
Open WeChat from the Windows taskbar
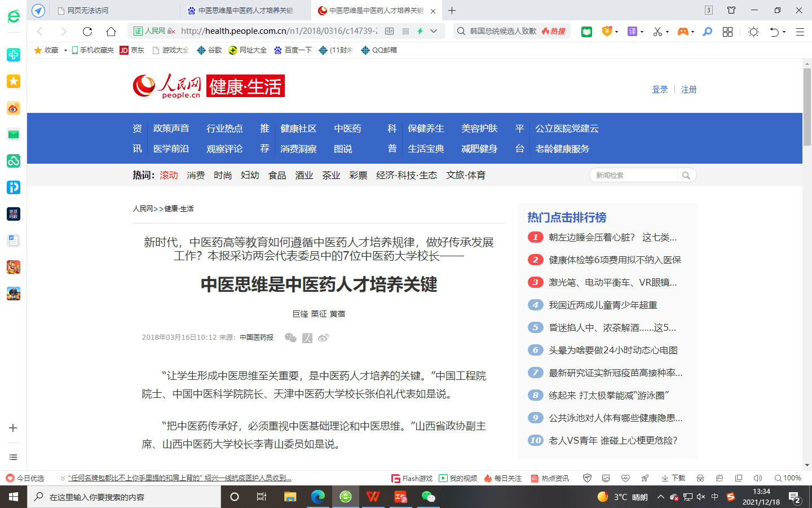click(428, 497)
